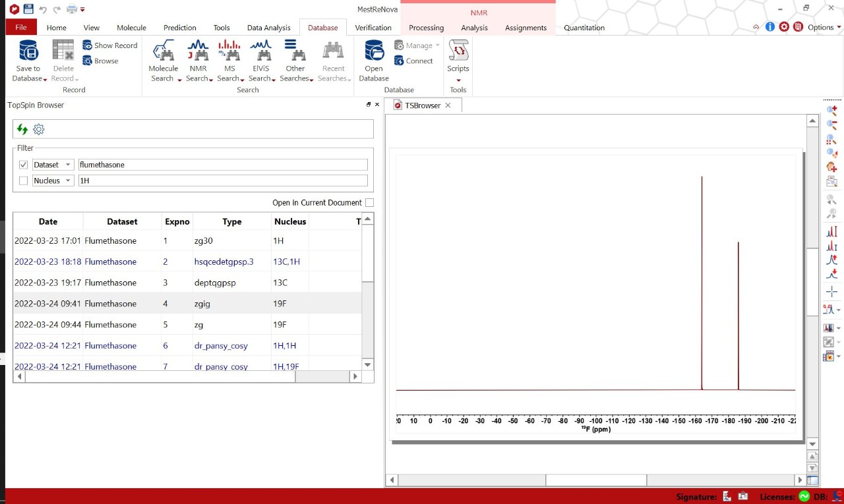Switch to the Quantitation ribbon tab

click(x=584, y=28)
